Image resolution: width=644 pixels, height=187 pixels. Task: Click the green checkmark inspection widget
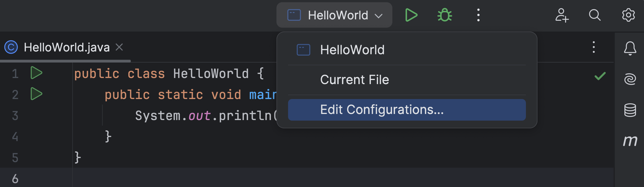(x=600, y=76)
